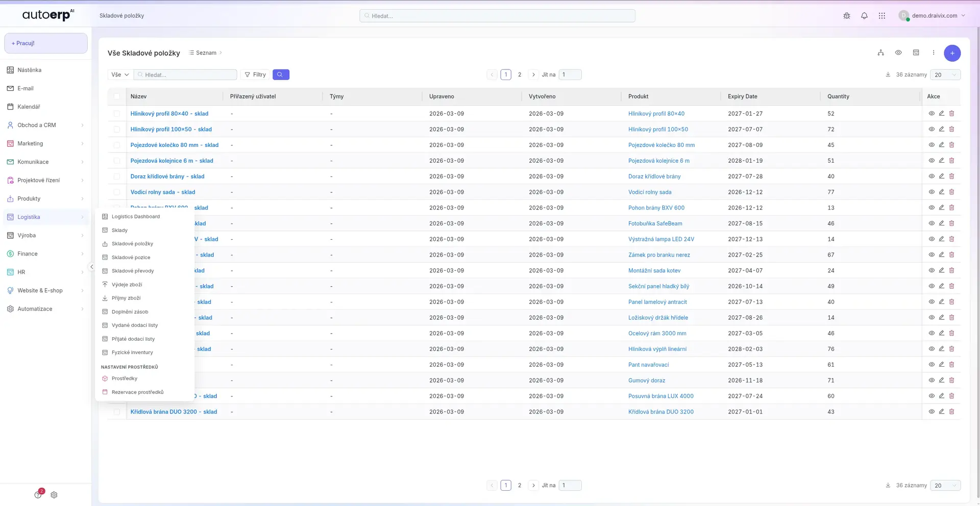The width and height of the screenshot is (980, 506).
Task: Open the Vše filter dropdown
Action: [x=120, y=74]
